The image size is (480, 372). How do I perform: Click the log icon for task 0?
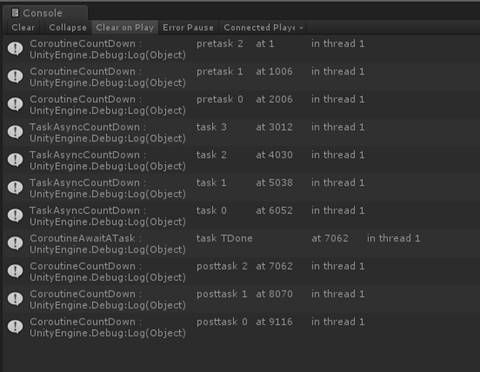click(15, 216)
